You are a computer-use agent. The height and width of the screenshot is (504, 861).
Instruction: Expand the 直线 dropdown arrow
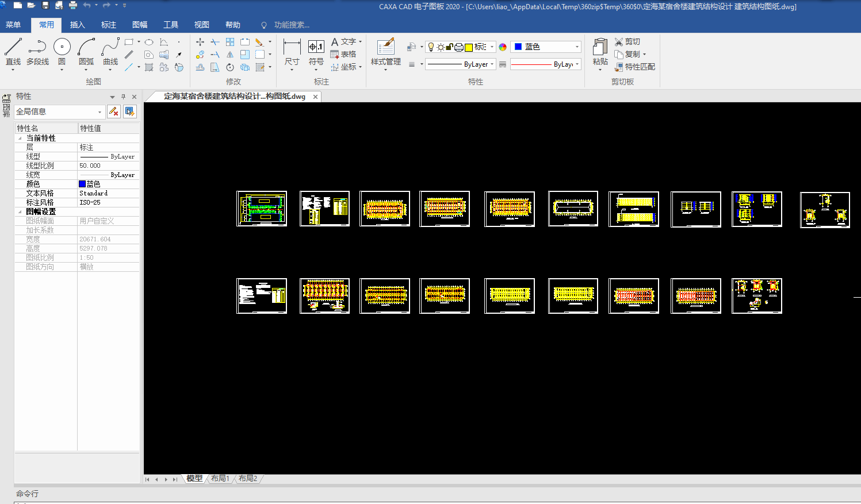(13, 70)
